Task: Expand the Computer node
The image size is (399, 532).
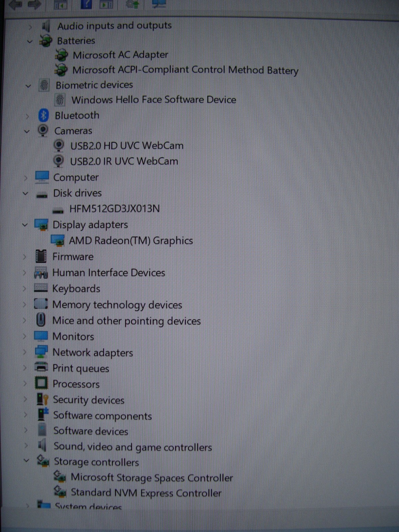Action: coord(26,178)
